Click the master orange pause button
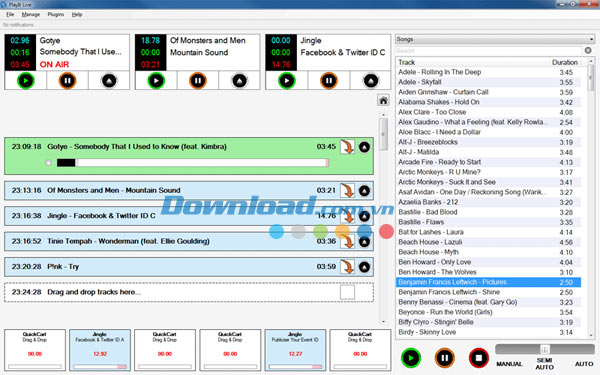This screenshot has height=375, width=600. tap(445, 358)
